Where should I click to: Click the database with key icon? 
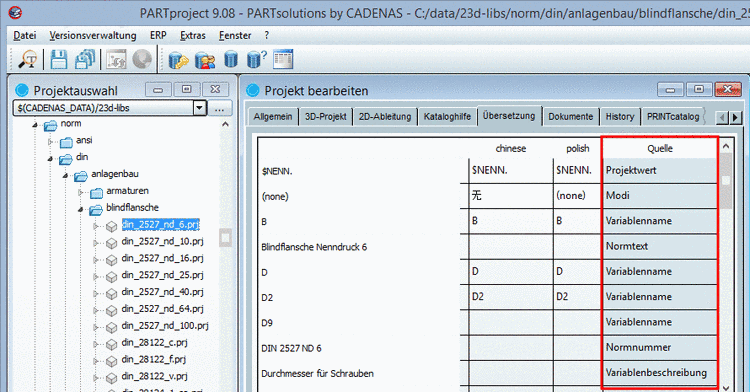(x=178, y=60)
